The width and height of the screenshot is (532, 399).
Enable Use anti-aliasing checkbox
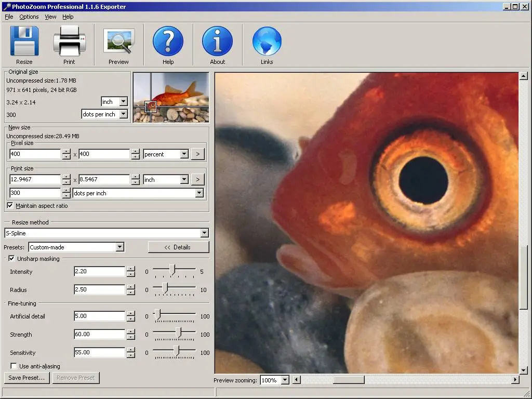point(14,366)
